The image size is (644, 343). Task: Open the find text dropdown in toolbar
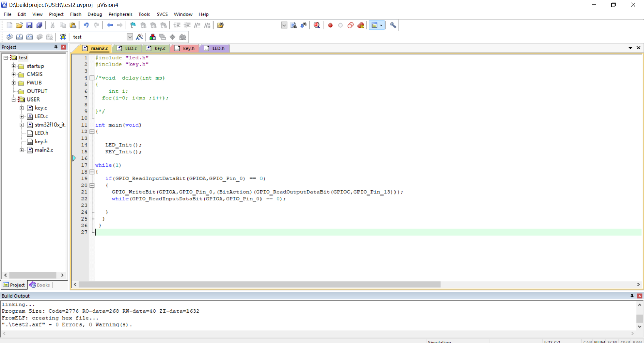(284, 25)
